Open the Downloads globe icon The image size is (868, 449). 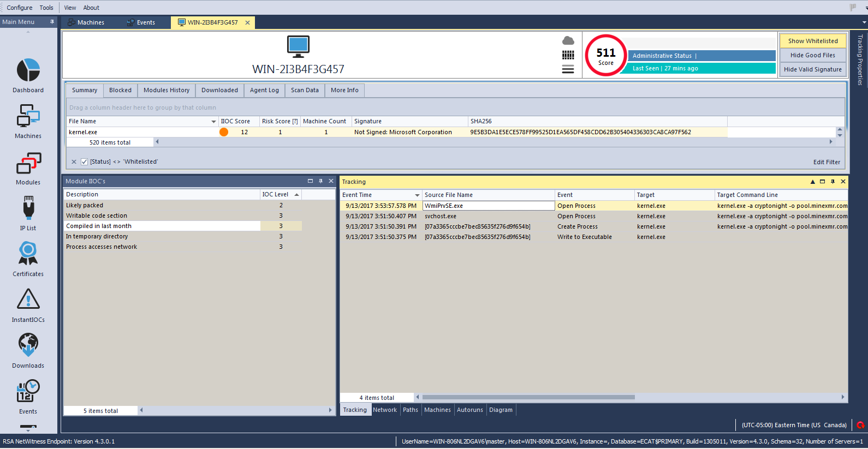[x=28, y=345]
